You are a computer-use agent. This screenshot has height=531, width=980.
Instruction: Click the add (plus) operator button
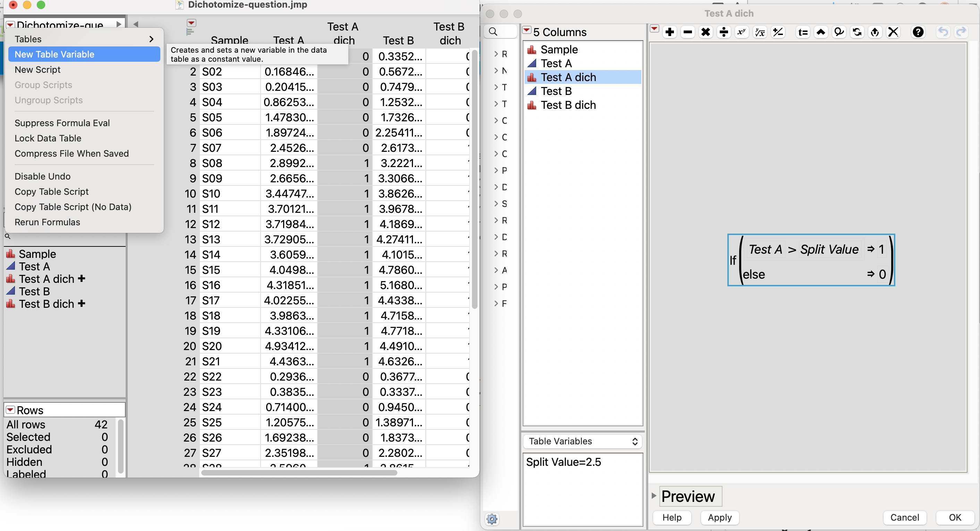pos(669,32)
